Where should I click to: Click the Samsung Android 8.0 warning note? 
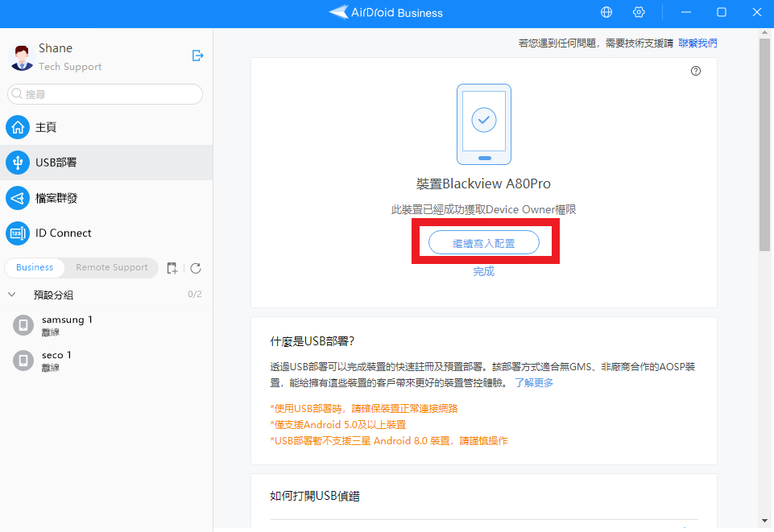pos(389,441)
